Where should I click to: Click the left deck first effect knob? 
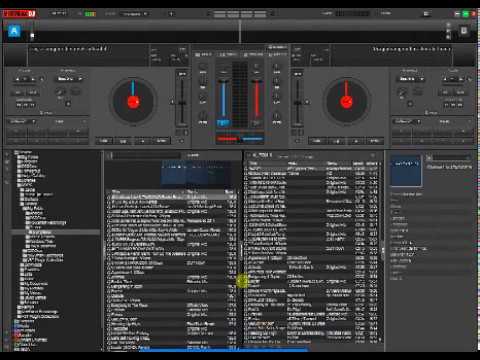point(60,92)
